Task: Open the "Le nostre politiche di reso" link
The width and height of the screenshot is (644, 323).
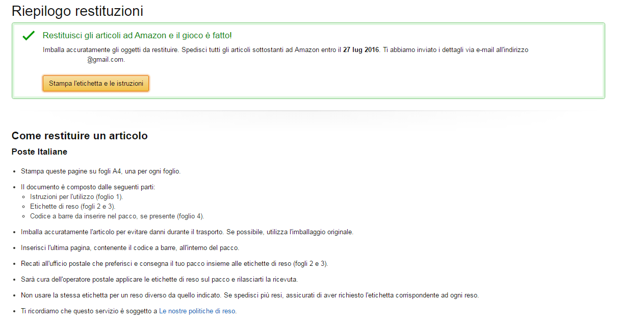Action: 197,311
